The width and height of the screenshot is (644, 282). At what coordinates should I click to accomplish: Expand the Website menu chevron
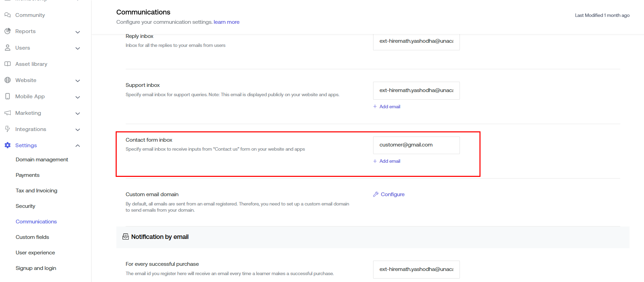coord(78,81)
